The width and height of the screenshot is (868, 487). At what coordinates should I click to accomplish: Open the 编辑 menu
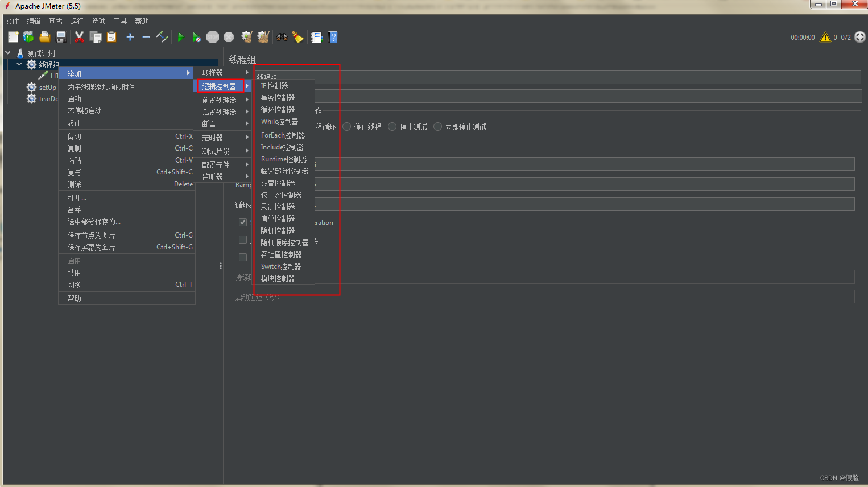click(x=34, y=21)
